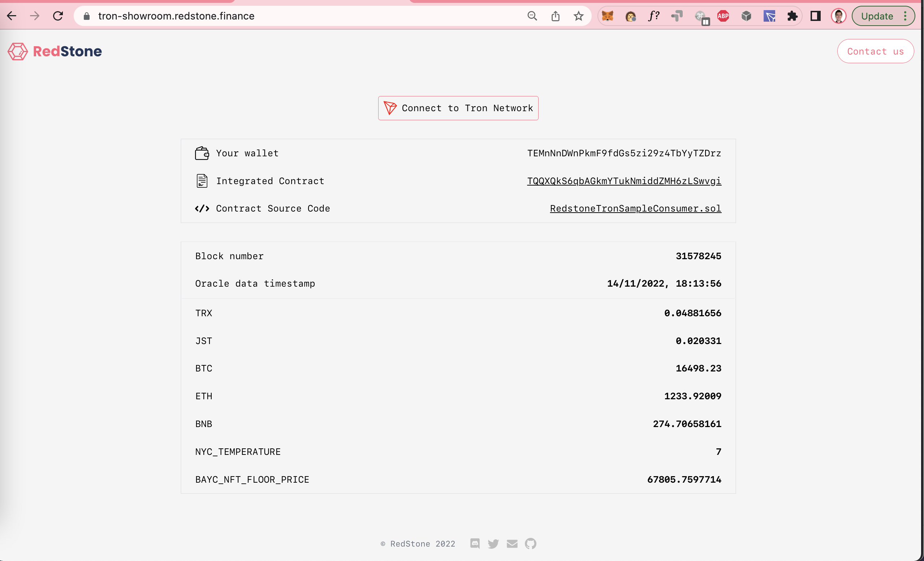Click the Contact us button

875,51
